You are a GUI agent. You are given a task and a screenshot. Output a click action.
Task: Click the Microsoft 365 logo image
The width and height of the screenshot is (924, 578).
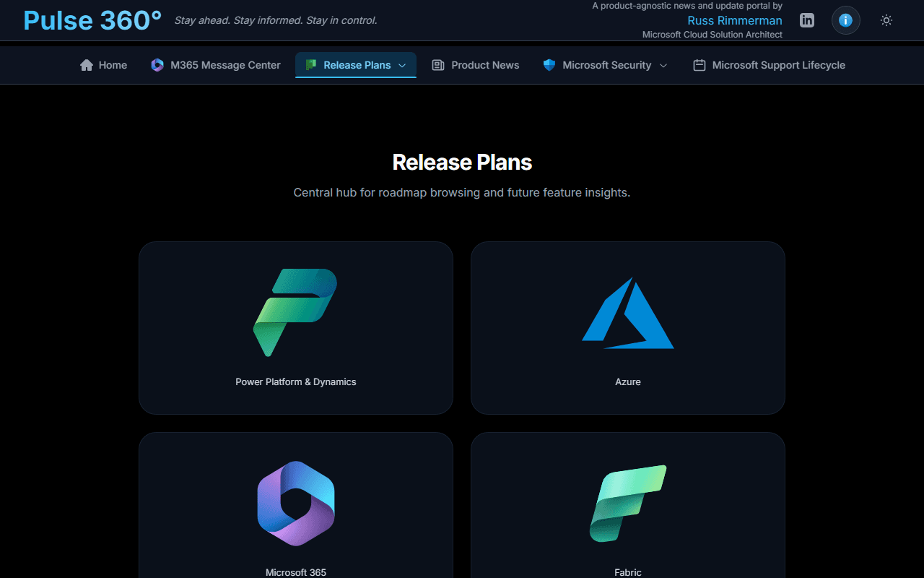coord(296,503)
